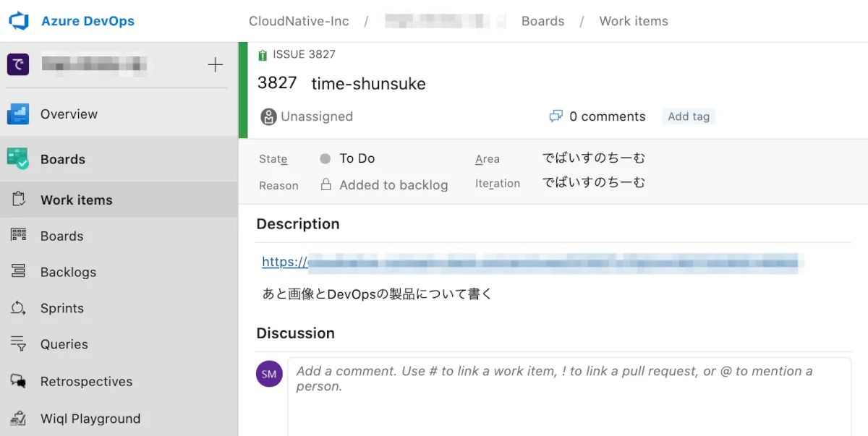Navigate to CloudNative-Inc breadcrumb
Image resolution: width=868 pixels, height=436 pixels.
(x=299, y=21)
